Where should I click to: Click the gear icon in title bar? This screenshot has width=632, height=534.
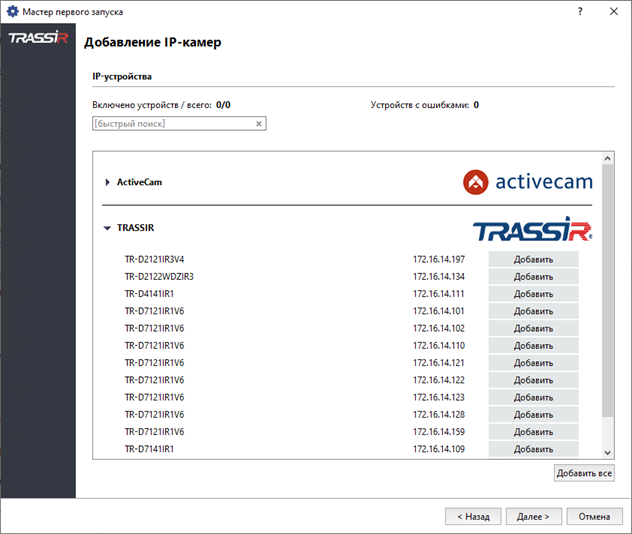point(11,9)
